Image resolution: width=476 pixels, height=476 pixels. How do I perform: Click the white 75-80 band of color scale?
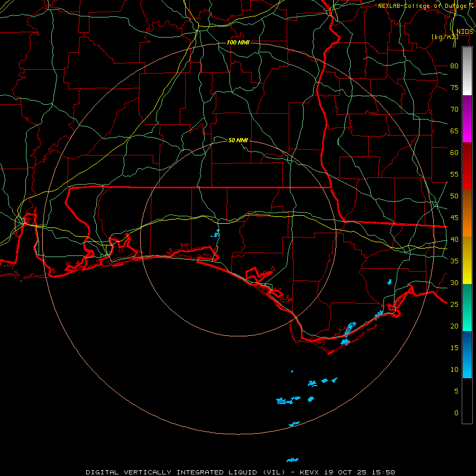[x=467, y=71]
